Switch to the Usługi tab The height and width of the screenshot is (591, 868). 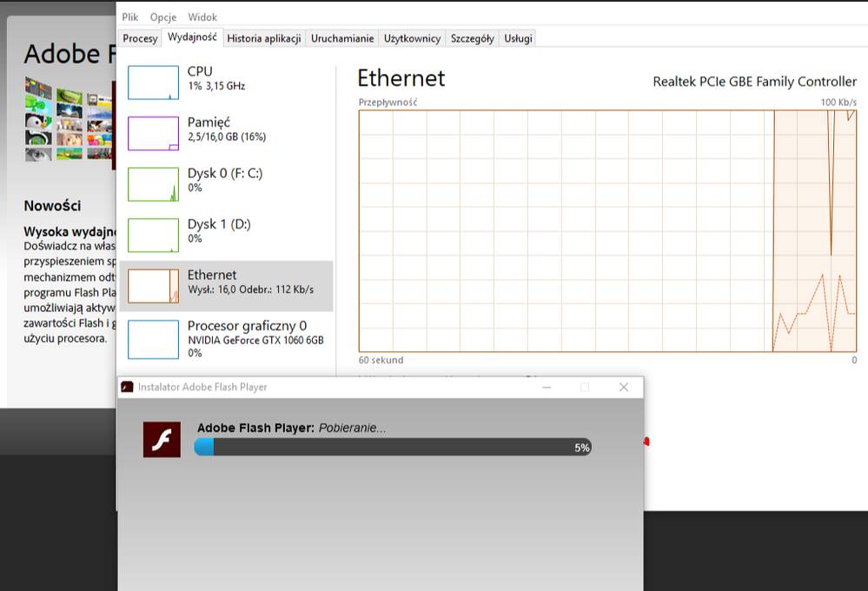(x=518, y=38)
